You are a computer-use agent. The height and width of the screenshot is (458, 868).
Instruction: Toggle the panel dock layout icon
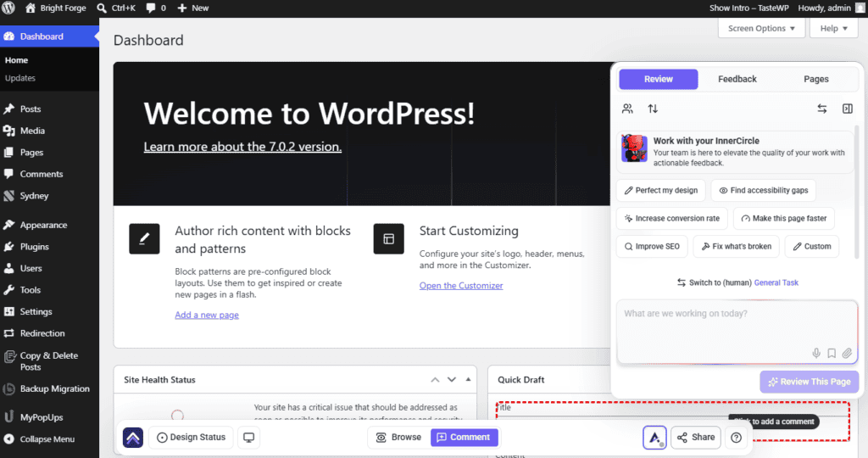tap(848, 109)
